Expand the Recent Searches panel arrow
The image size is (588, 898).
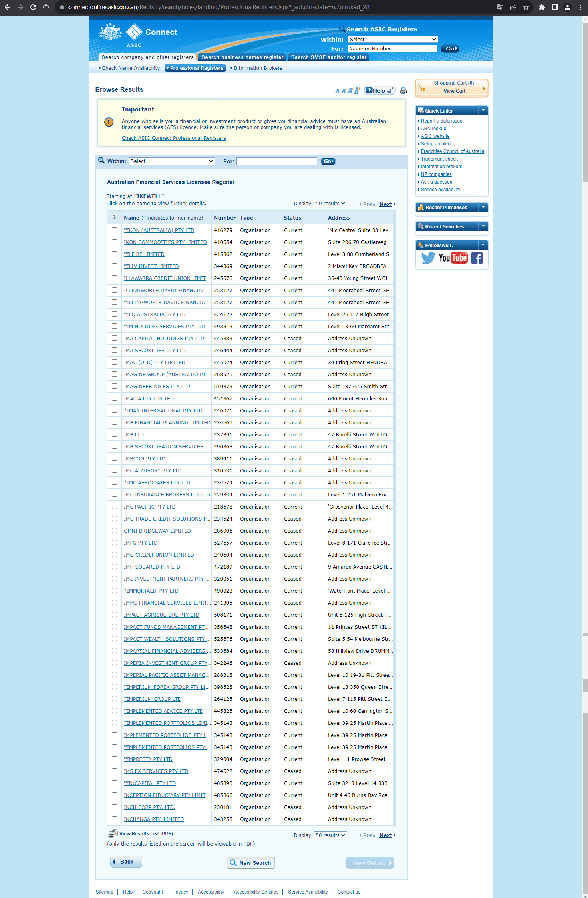click(x=483, y=226)
